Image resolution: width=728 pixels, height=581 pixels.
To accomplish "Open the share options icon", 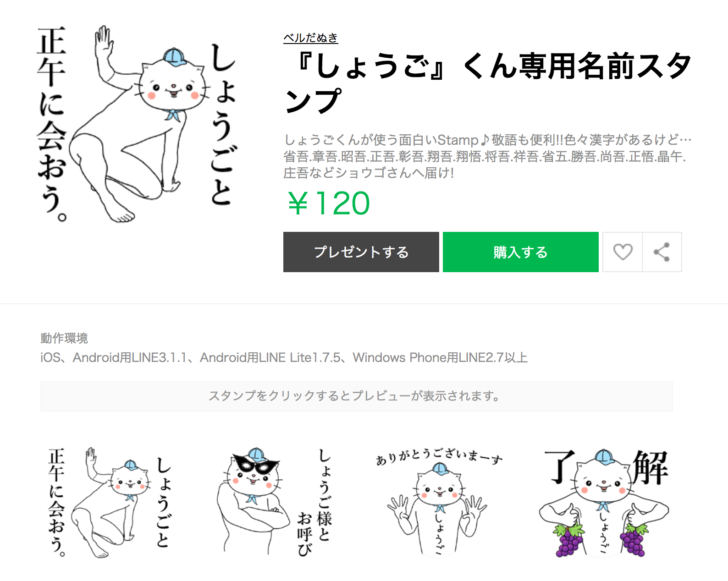I will click(662, 252).
